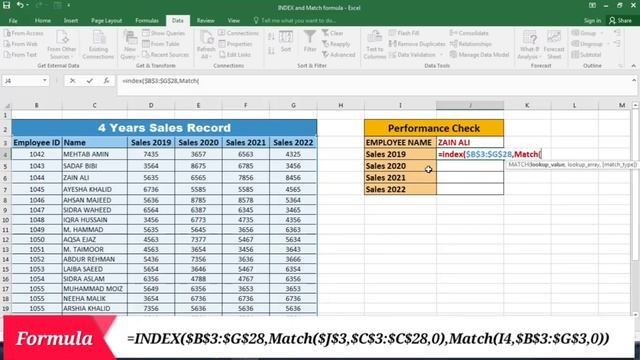Collapse the ribbon arrow

coord(633,65)
